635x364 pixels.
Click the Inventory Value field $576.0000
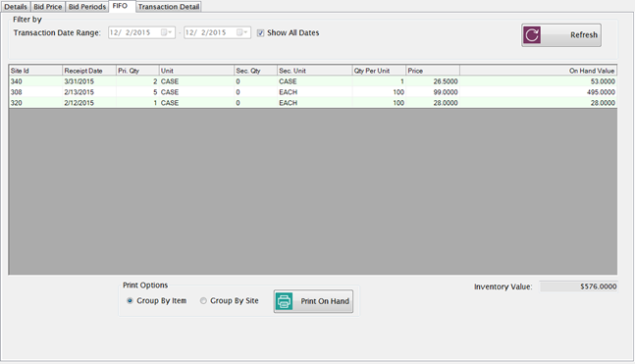pos(579,286)
